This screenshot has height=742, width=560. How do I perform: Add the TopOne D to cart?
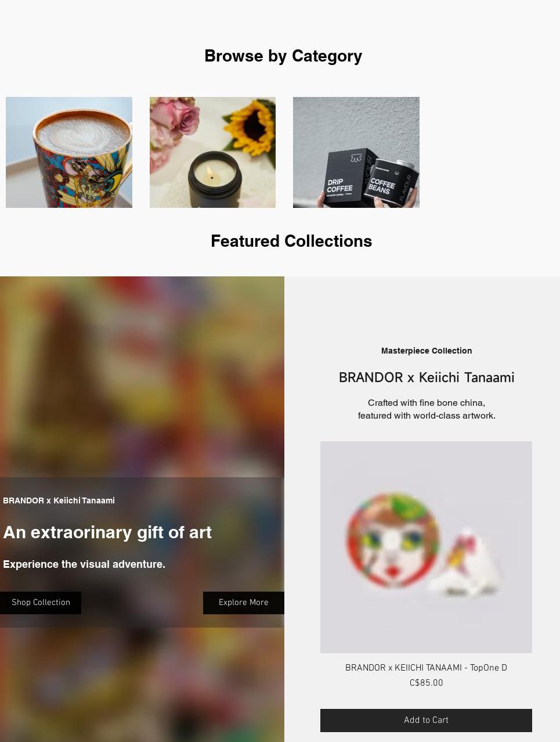tap(426, 721)
